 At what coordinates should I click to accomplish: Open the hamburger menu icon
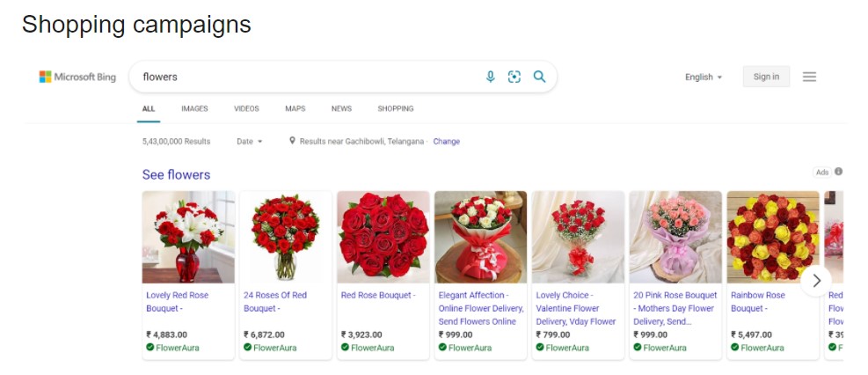tap(809, 77)
